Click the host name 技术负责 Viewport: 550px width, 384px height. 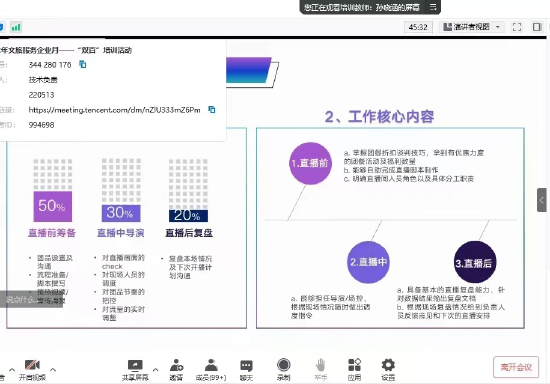click(x=43, y=80)
